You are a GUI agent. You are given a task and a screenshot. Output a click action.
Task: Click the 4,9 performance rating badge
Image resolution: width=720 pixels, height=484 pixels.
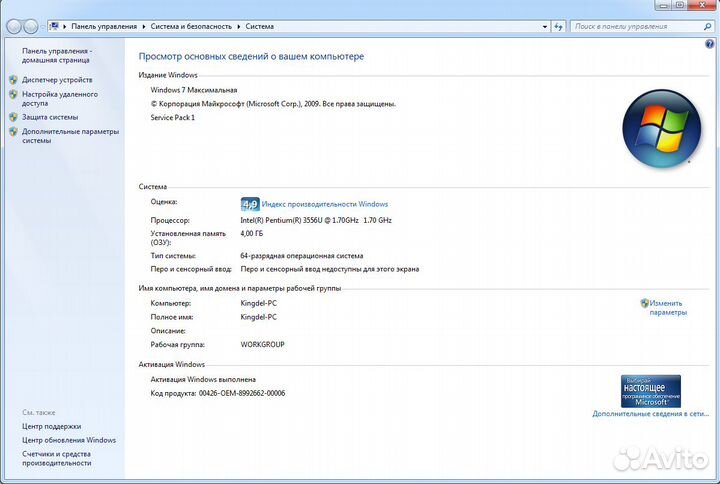click(x=250, y=204)
